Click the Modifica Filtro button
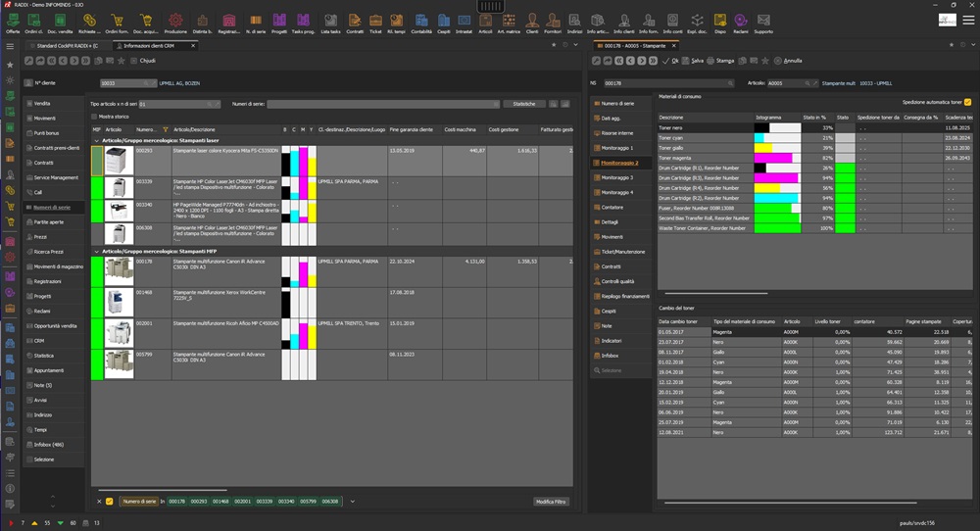980x531 pixels. (550, 501)
